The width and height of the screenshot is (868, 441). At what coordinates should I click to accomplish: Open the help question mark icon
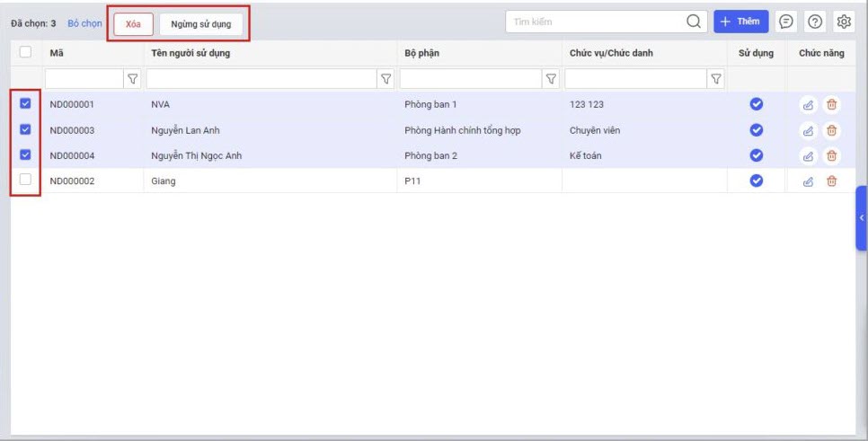point(815,22)
